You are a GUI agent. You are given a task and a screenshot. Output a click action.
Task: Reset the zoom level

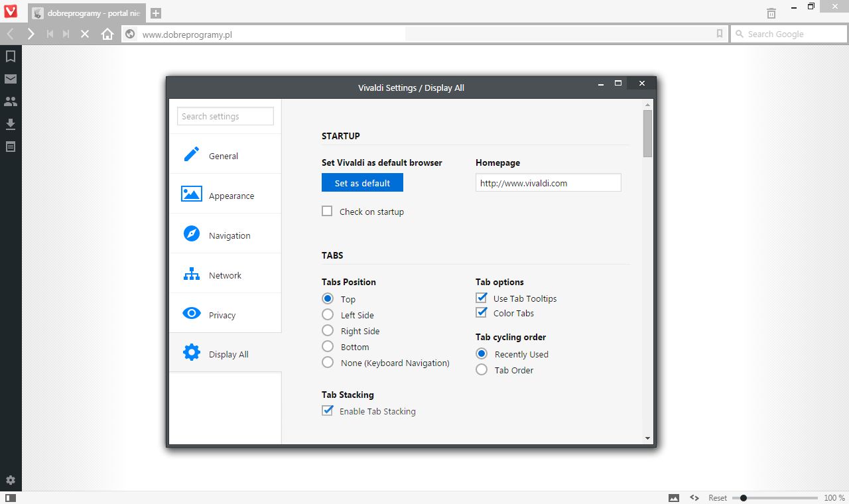click(x=718, y=497)
